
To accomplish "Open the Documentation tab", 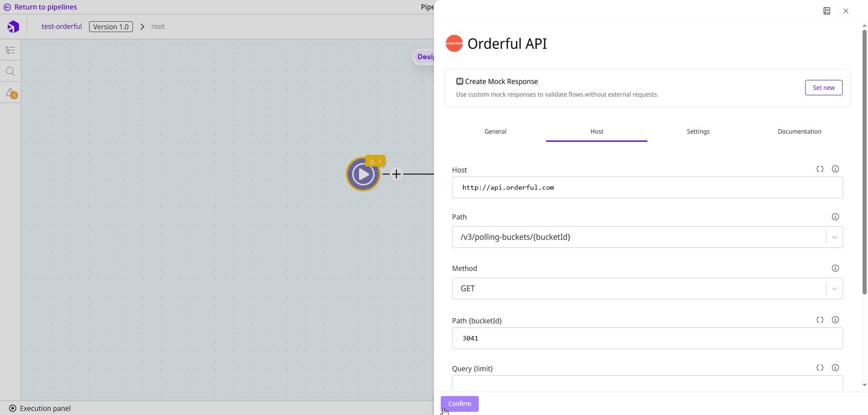I will [x=799, y=131].
